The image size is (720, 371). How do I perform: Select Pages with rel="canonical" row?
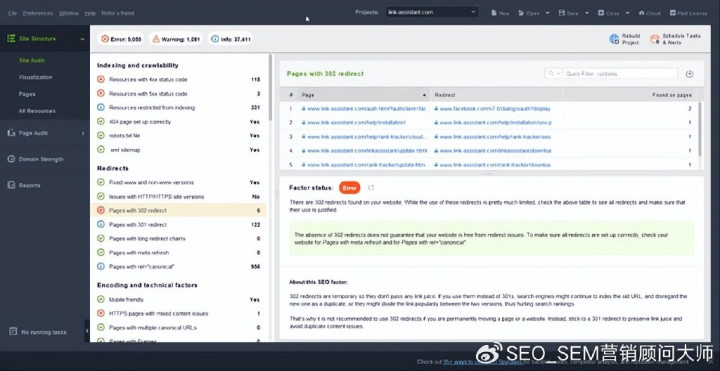pos(179,267)
